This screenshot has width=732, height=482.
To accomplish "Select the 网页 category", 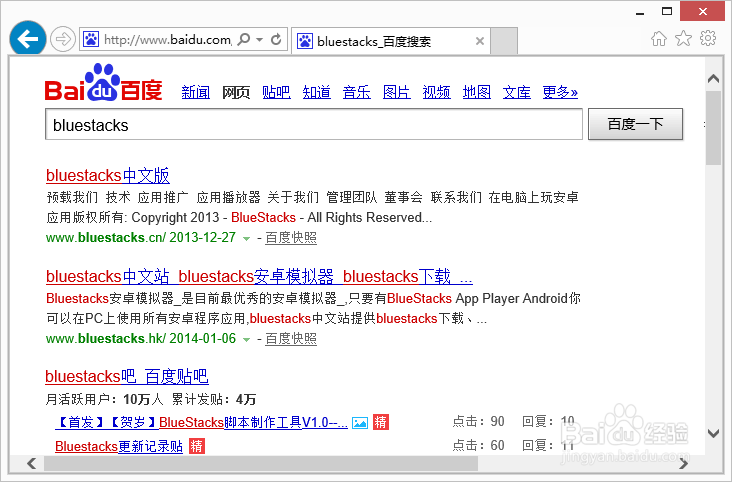I will point(236,92).
